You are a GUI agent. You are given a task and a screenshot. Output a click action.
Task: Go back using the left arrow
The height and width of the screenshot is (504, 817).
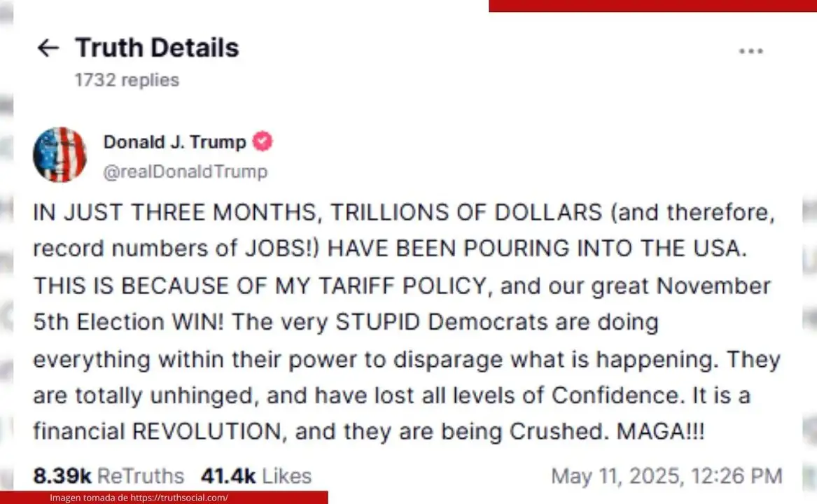[x=48, y=48]
